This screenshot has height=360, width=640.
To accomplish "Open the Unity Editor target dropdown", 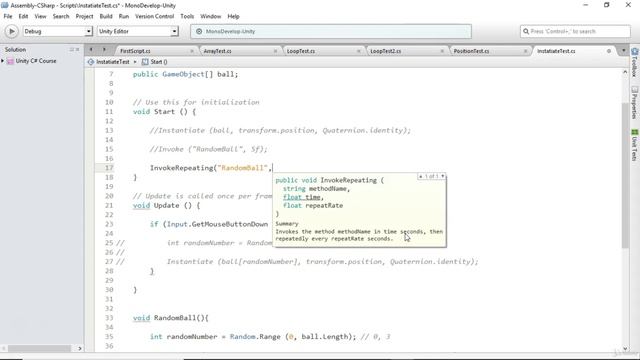I will pyautogui.click(x=138, y=31).
